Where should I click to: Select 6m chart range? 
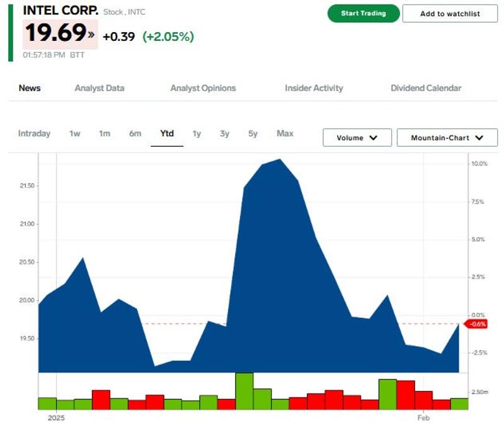135,133
